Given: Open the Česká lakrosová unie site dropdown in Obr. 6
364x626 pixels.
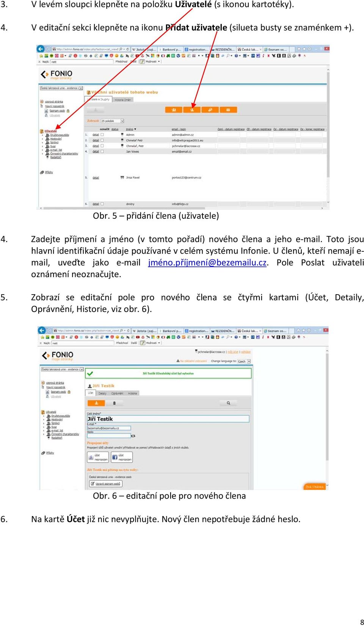Looking at the screenshot, I should coord(63,369).
